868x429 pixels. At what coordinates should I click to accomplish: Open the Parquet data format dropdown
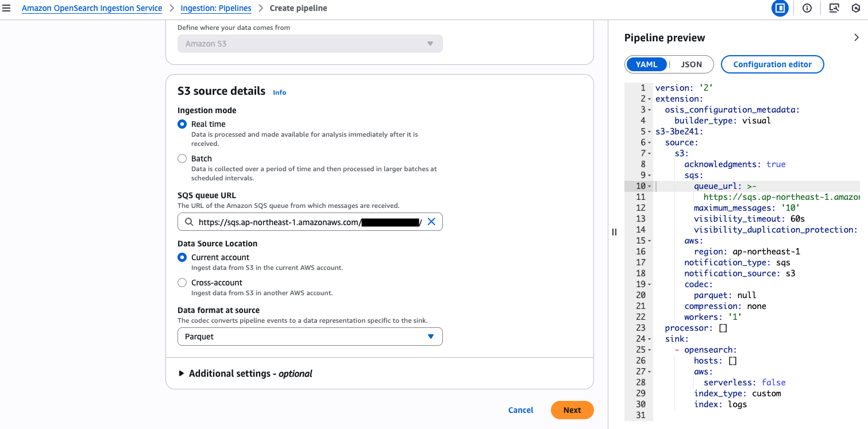[x=310, y=337]
